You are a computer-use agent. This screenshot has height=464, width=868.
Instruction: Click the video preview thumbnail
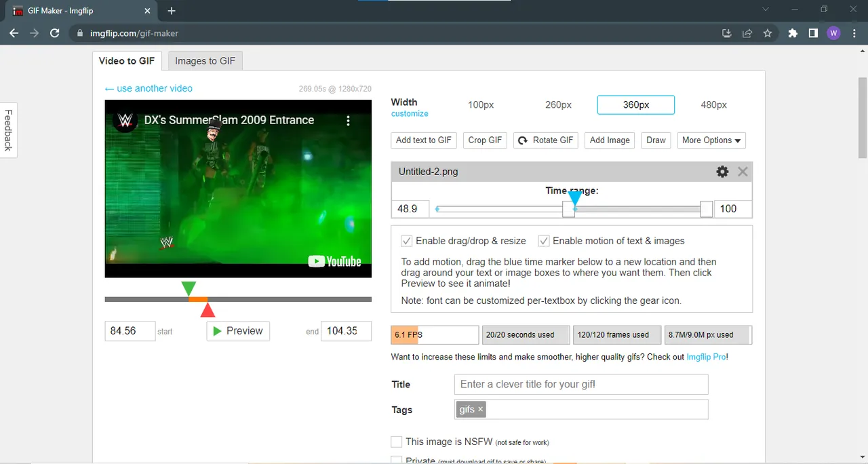[x=238, y=189]
